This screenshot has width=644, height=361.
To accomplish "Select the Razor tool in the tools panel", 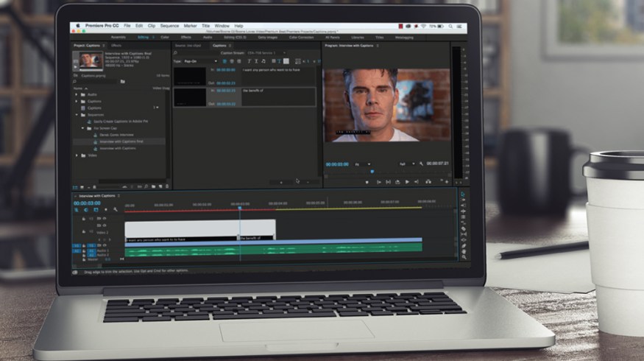I will (x=463, y=222).
